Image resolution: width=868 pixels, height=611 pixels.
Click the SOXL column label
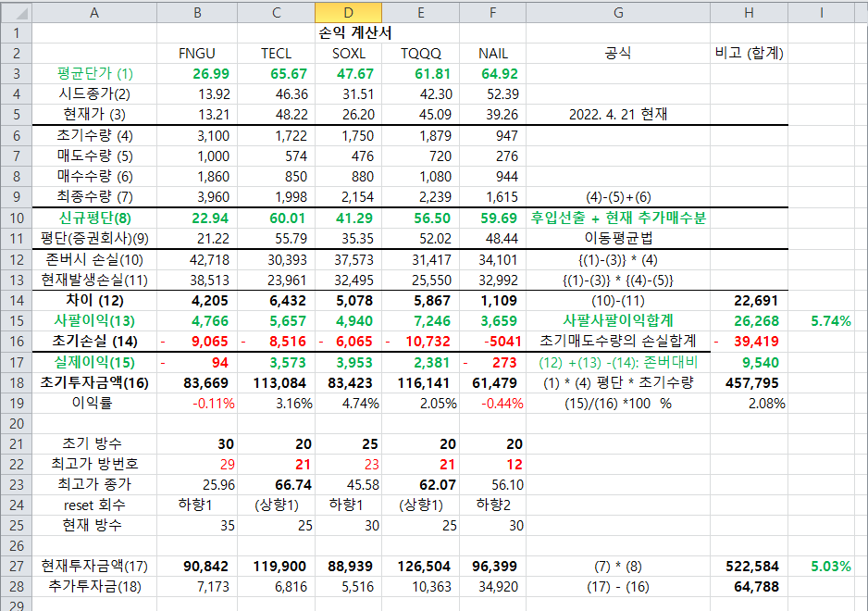(x=348, y=53)
